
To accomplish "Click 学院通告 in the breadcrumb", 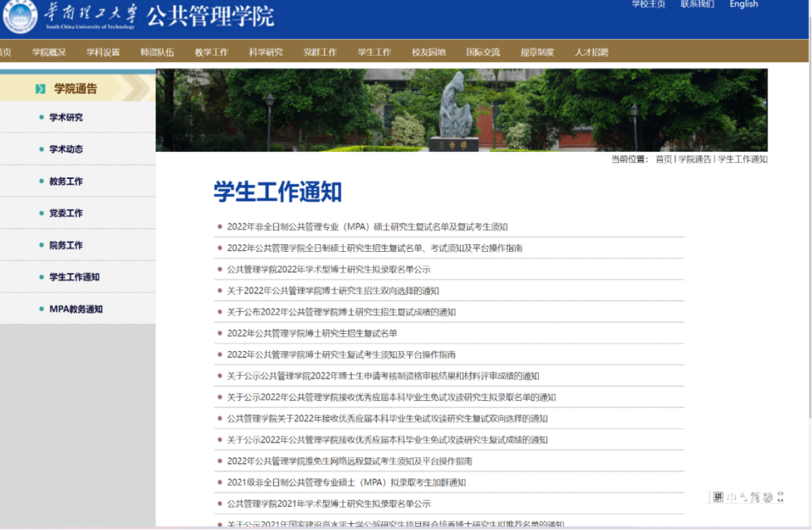I will [x=695, y=159].
